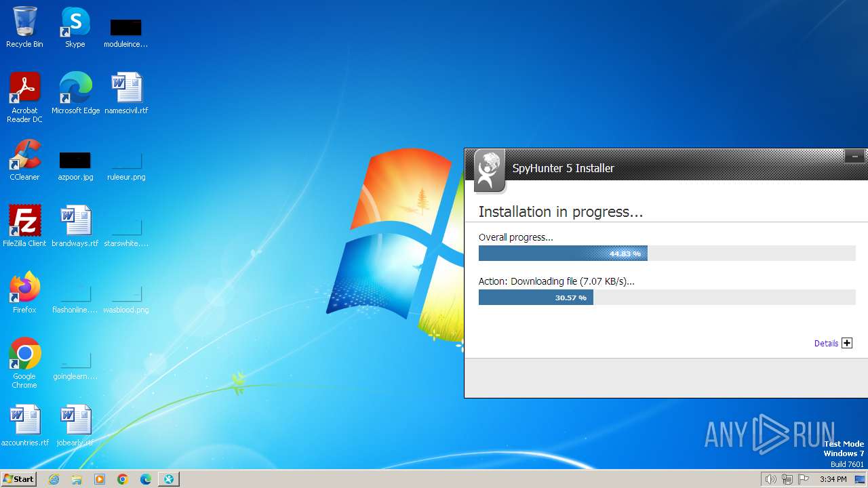Select ruleeur.png image file
Image resolution: width=868 pixels, height=488 pixels.
coord(126,165)
